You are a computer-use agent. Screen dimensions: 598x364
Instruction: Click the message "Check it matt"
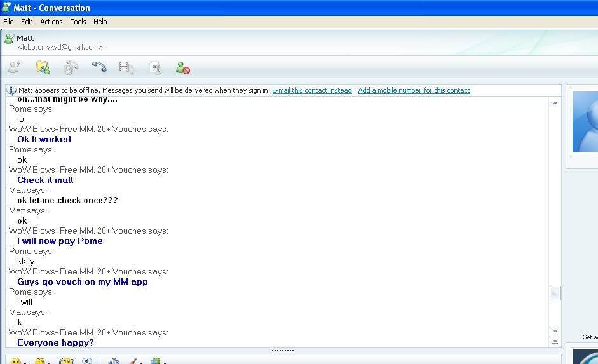(x=45, y=180)
